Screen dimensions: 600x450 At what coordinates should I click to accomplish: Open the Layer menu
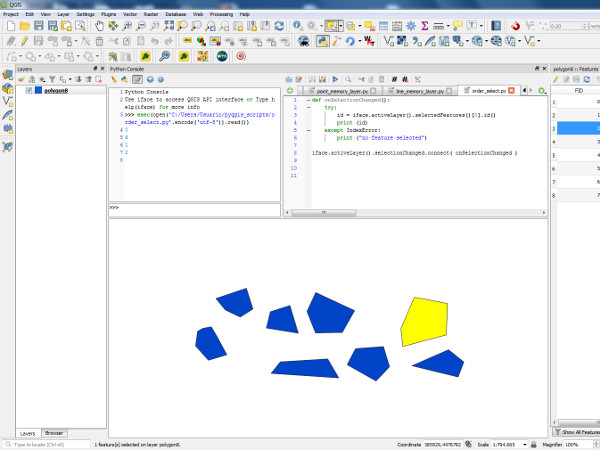click(x=64, y=14)
